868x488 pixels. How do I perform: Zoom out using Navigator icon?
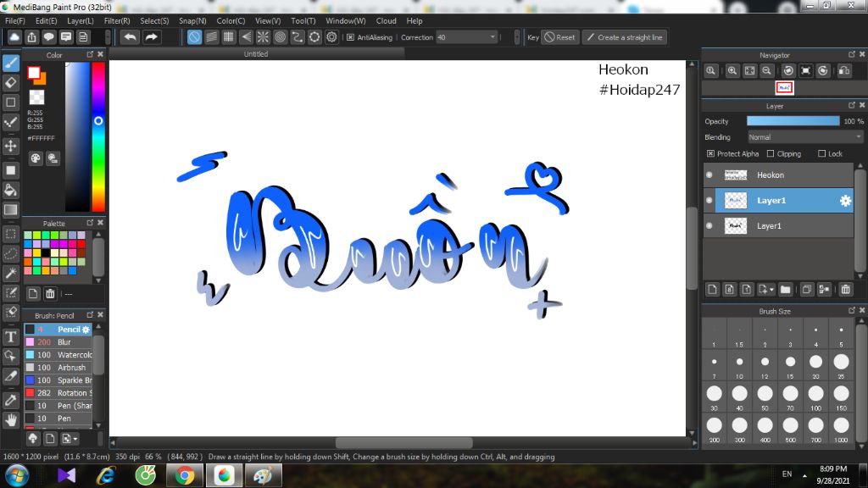[766, 71]
